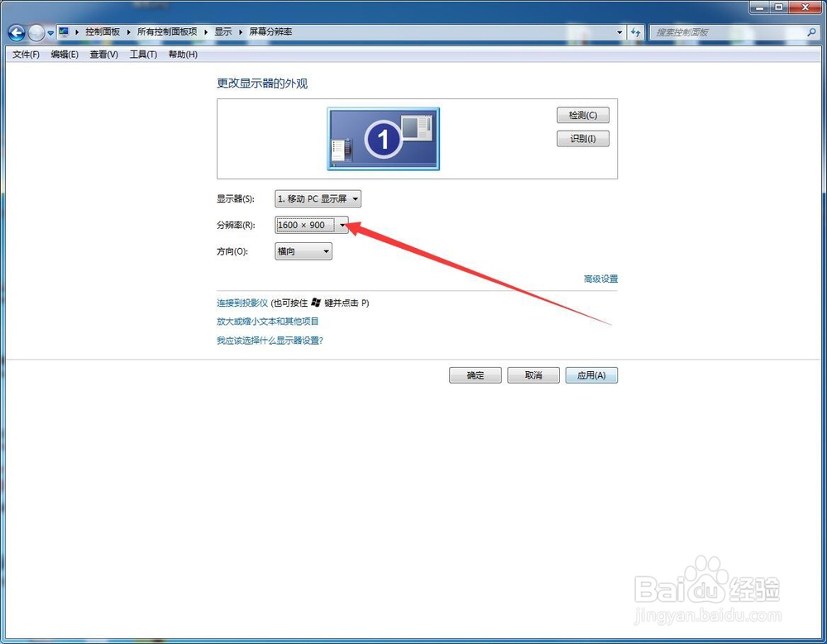Click the 识别 identify button
The image size is (827, 644).
click(x=582, y=138)
